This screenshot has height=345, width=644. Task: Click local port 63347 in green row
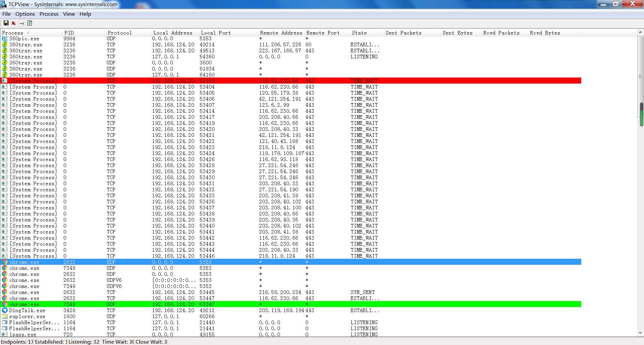point(207,304)
